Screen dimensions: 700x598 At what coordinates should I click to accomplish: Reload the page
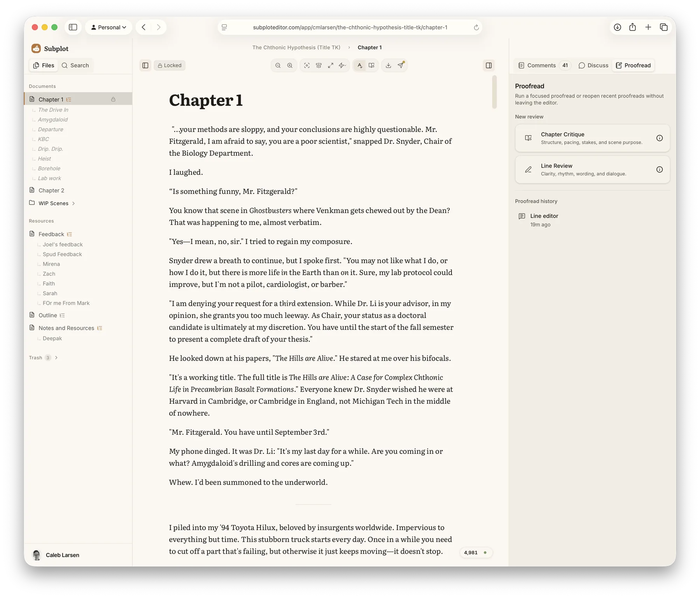click(x=476, y=27)
